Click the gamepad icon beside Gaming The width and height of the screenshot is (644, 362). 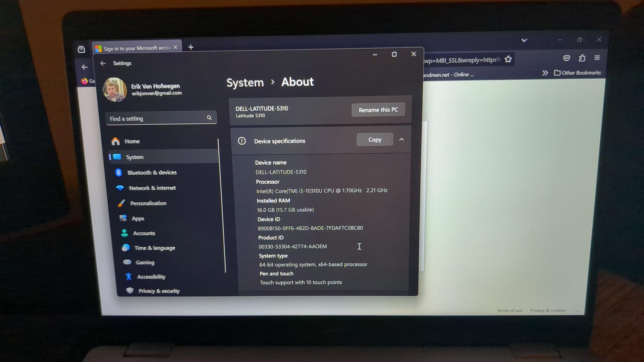(127, 262)
